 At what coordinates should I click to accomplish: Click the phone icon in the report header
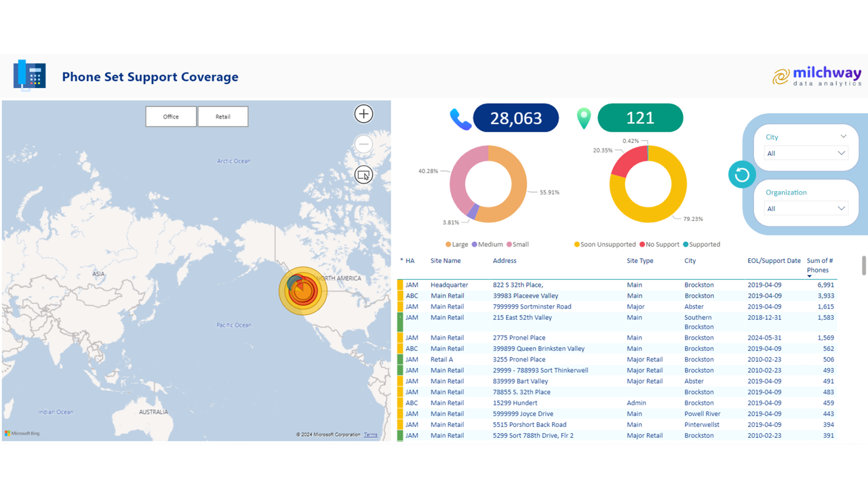pyautogui.click(x=28, y=76)
